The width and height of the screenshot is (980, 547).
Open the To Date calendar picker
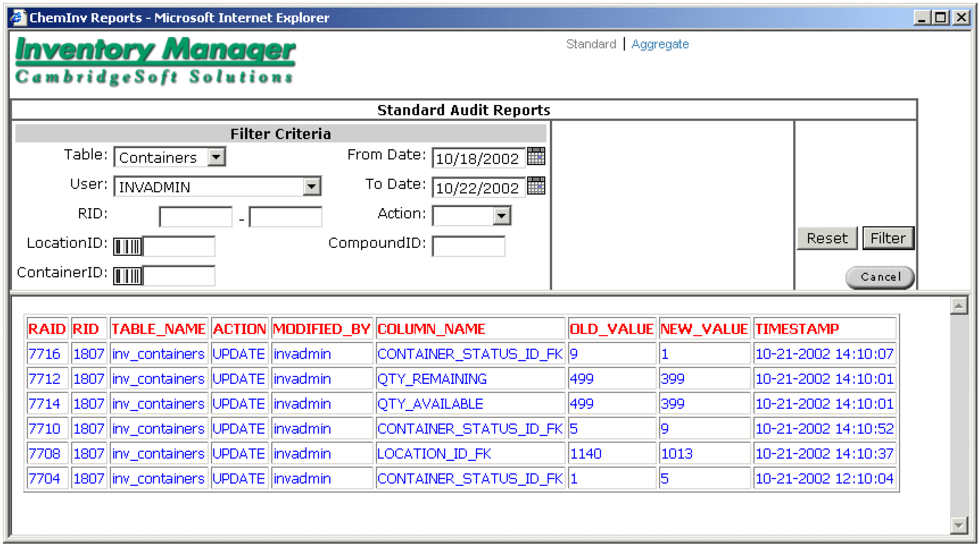coord(536,186)
